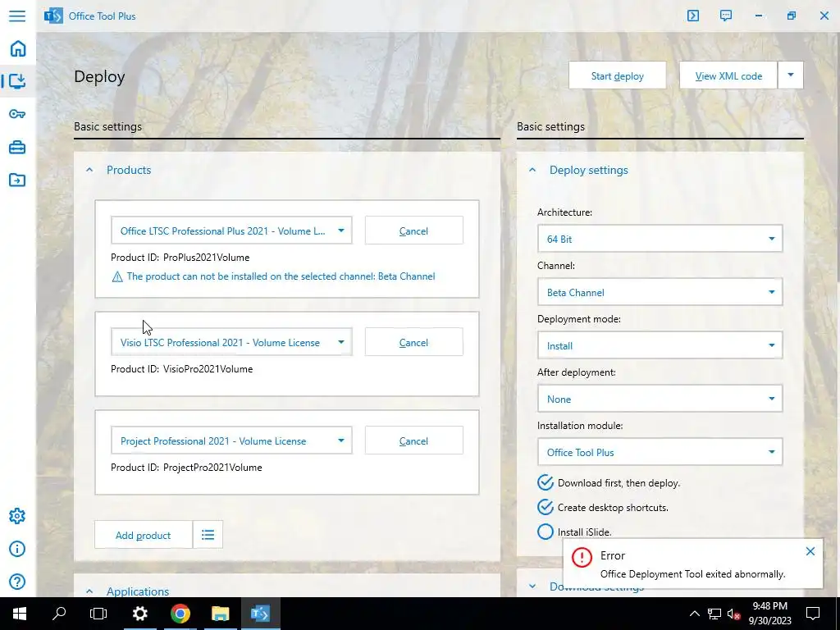
Task: Open the Visio LTSC Professional 2021 dropdown
Action: coord(231,342)
